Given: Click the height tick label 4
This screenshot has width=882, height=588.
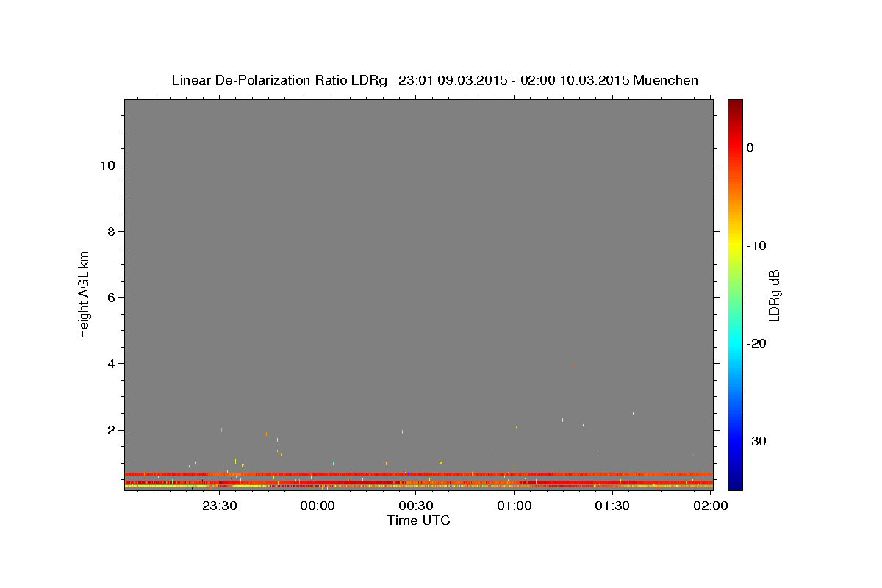Looking at the screenshot, I should 110,364.
